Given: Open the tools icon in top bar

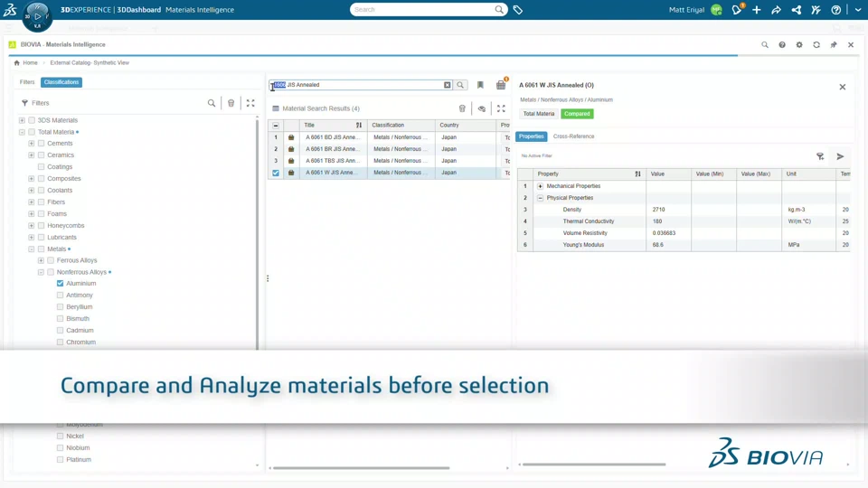Looking at the screenshot, I should [x=816, y=9].
